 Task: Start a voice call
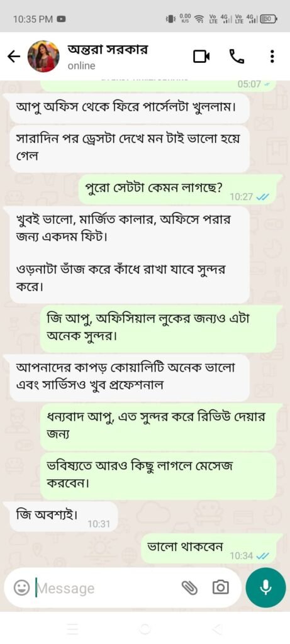236,57
